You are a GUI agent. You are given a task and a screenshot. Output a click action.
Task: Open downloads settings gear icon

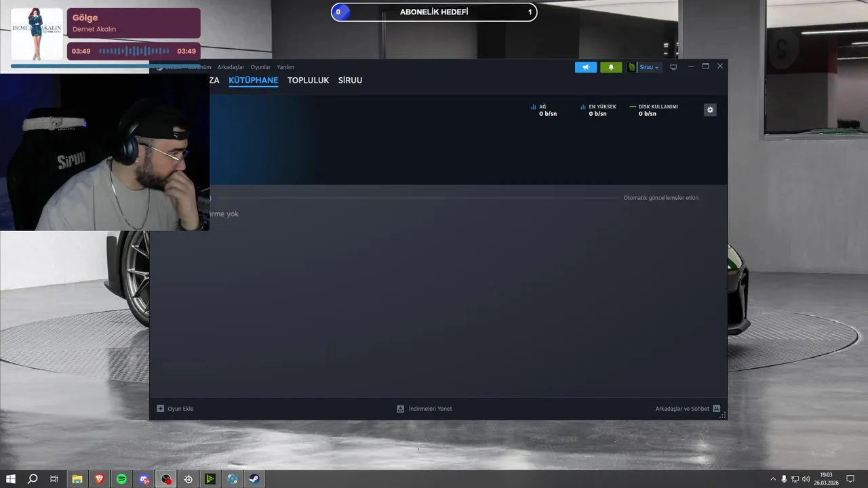710,110
